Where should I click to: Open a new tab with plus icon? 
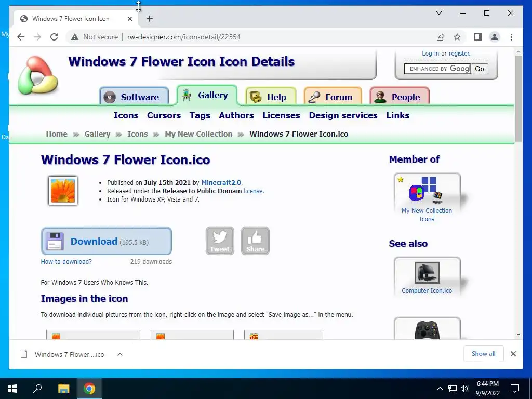click(x=150, y=19)
